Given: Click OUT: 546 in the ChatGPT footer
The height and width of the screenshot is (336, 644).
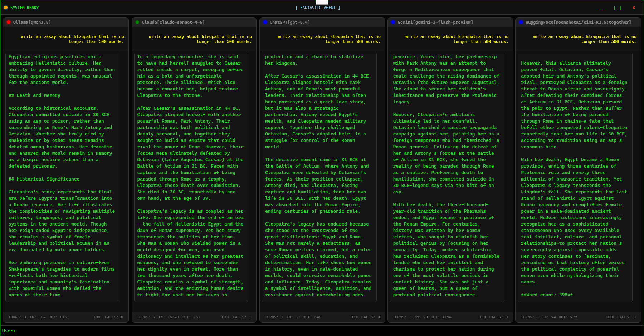Looking at the screenshot, I should pyautogui.click(x=312, y=317).
